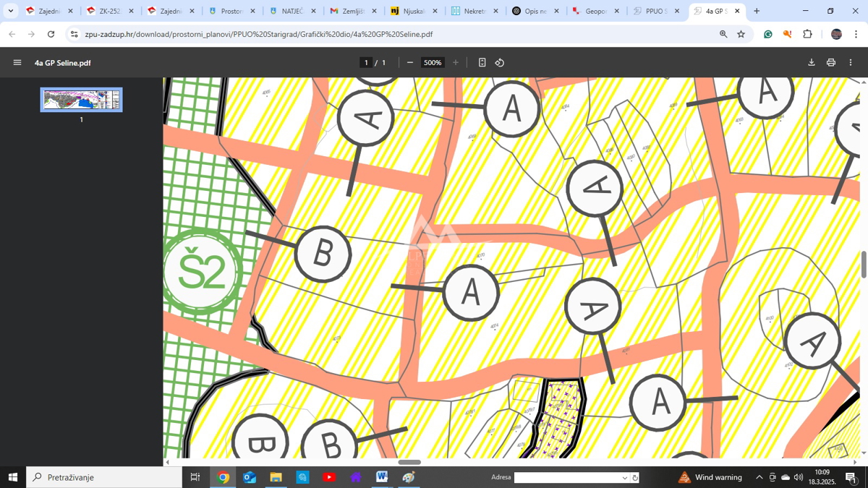Open Outlook from the taskbar

[x=250, y=477]
